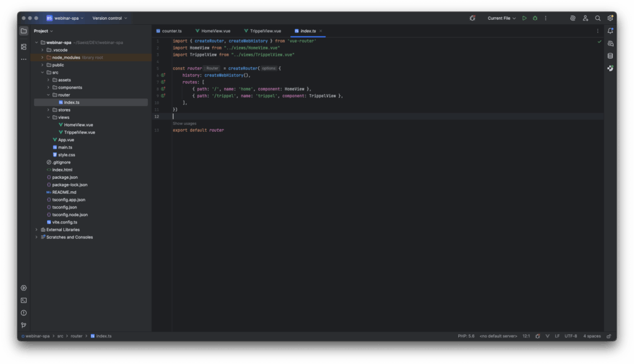
Task: Collapse the views folder
Action: point(48,117)
